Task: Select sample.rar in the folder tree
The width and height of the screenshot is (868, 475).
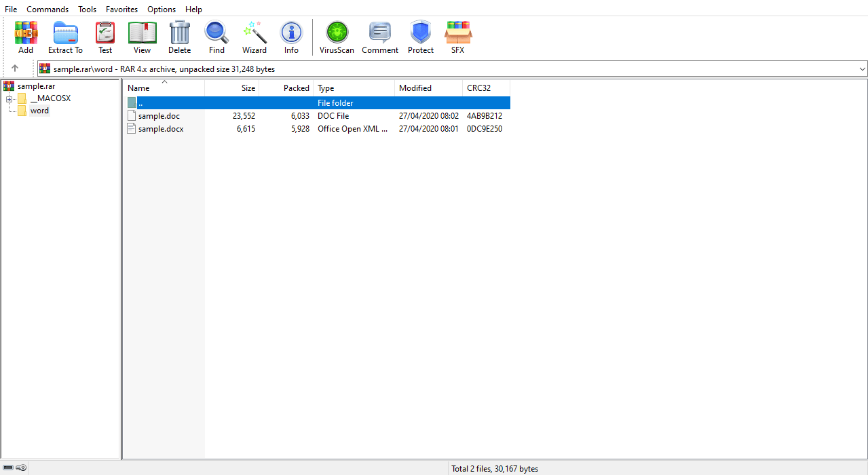Action: (x=37, y=86)
